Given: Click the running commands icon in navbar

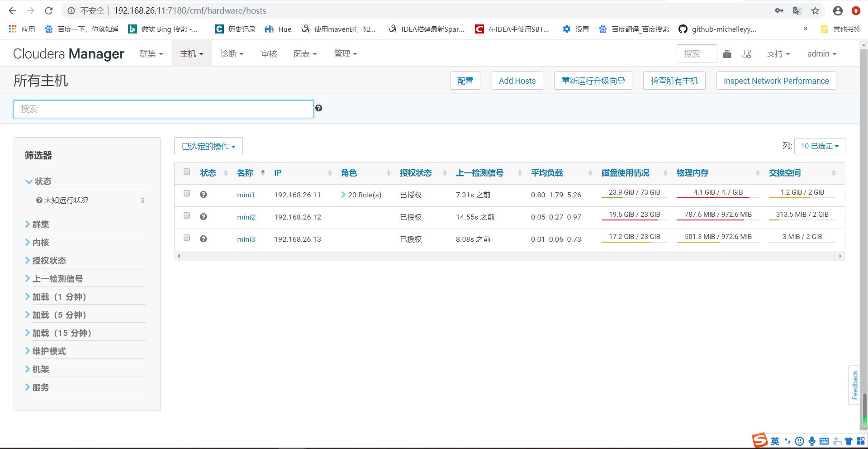Looking at the screenshot, I should (747, 54).
